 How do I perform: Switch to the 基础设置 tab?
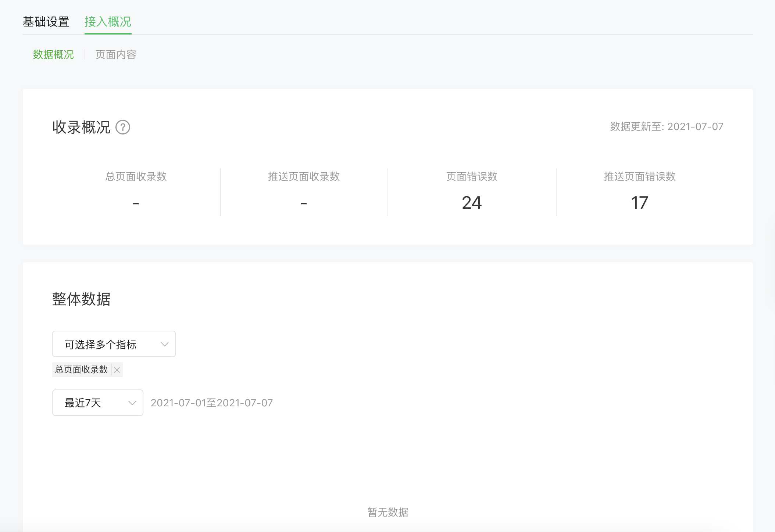click(46, 22)
